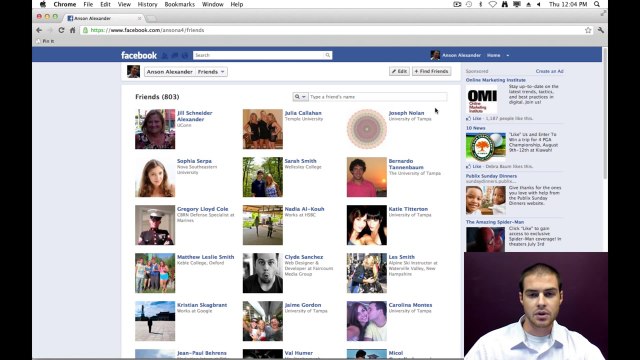Click in the Facebook Search field

click(259, 55)
